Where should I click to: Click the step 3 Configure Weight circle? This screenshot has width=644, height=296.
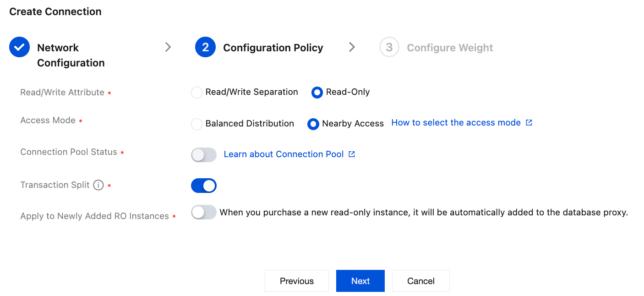[389, 47]
